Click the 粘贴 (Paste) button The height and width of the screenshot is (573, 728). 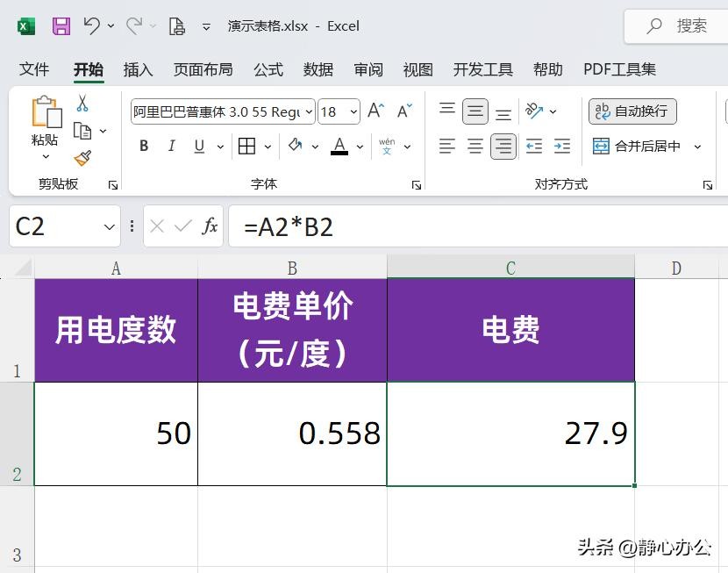[45, 140]
